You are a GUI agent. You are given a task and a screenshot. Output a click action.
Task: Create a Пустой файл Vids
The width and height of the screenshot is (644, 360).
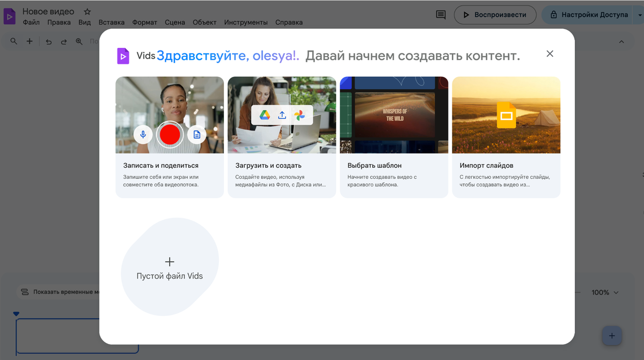coord(170,267)
